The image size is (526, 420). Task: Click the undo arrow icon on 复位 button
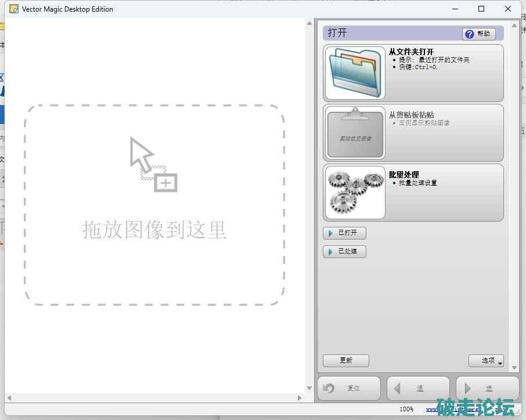click(329, 388)
